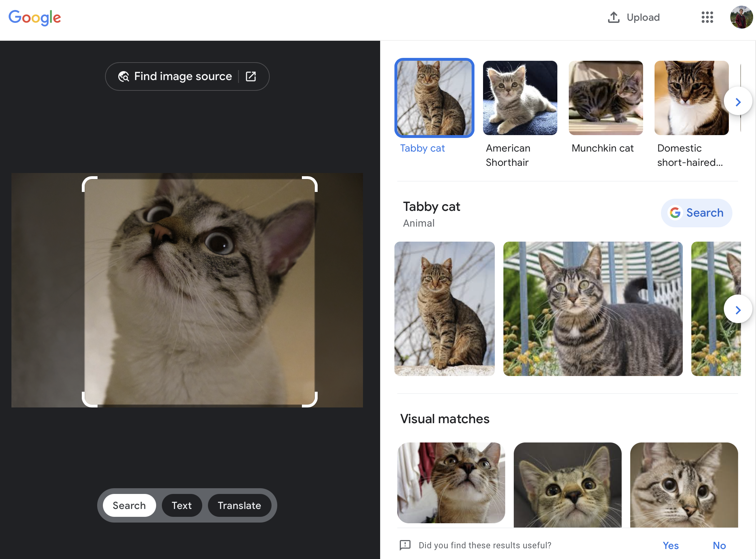Image resolution: width=756 pixels, height=559 pixels.
Task: Answer Yes to results usefulness
Action: click(670, 545)
